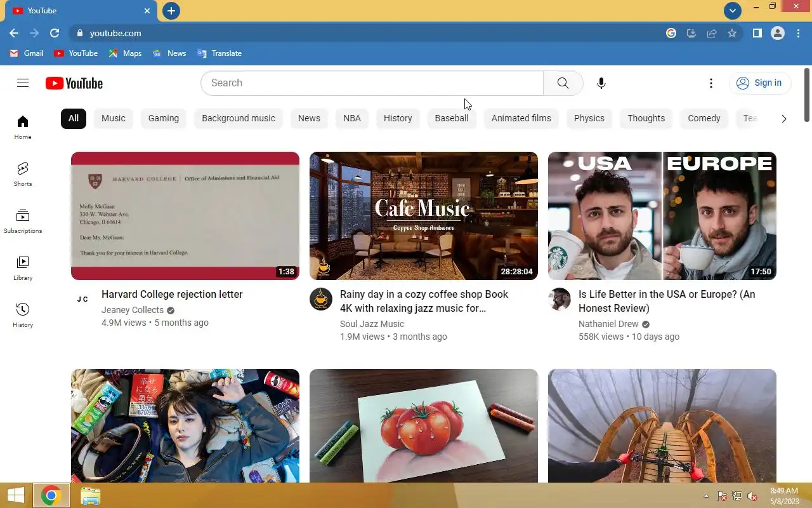The height and width of the screenshot is (508, 812).
Task: Click the YouTube logo
Action: pyautogui.click(x=74, y=83)
